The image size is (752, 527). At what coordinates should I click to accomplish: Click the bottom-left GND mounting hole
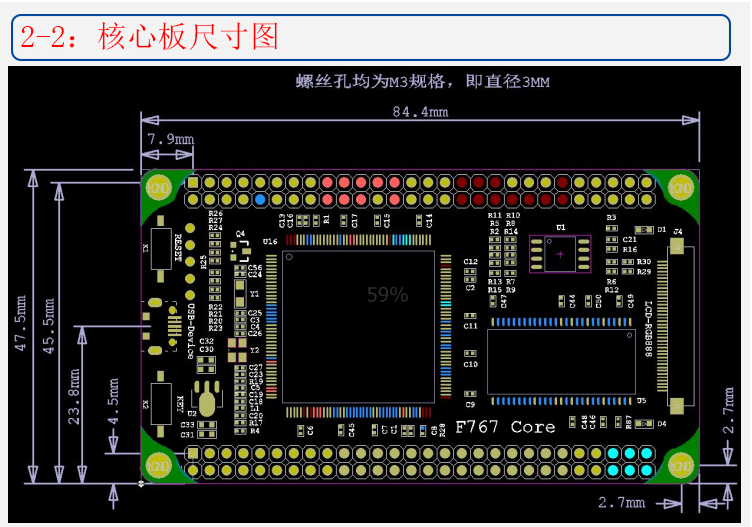[159, 465]
